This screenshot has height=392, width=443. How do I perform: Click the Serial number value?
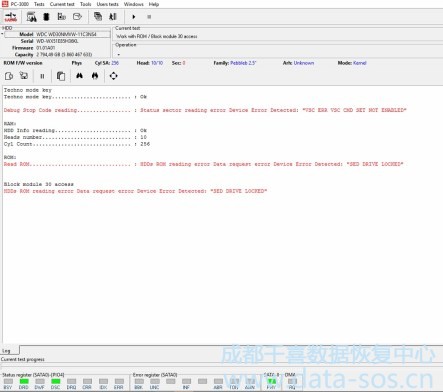tap(57, 41)
